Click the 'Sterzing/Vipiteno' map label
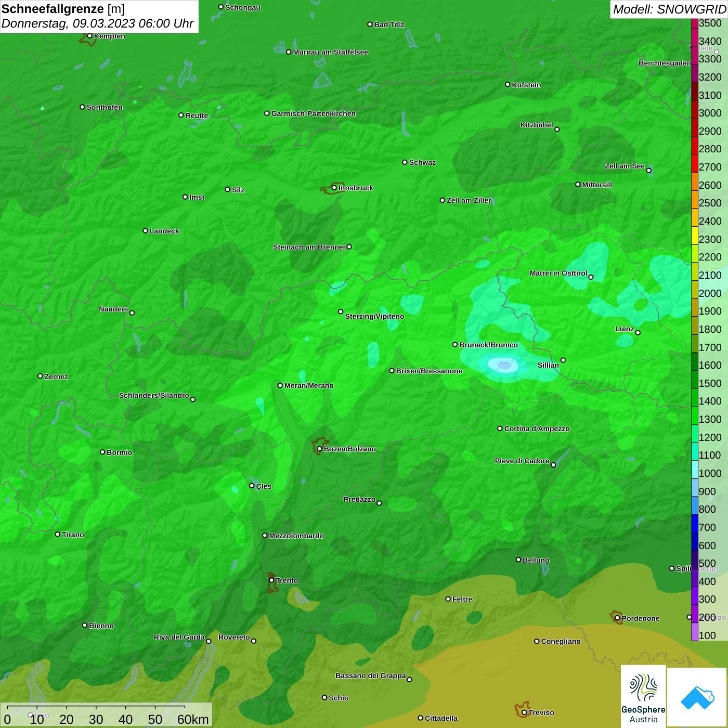Image resolution: width=728 pixels, height=728 pixels. tap(374, 316)
